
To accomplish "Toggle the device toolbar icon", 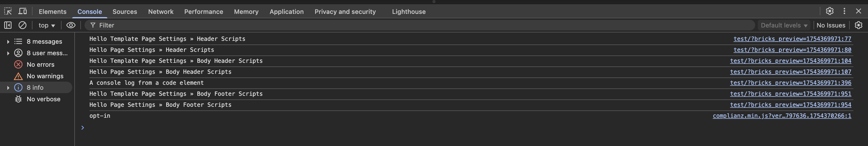I will (x=23, y=12).
